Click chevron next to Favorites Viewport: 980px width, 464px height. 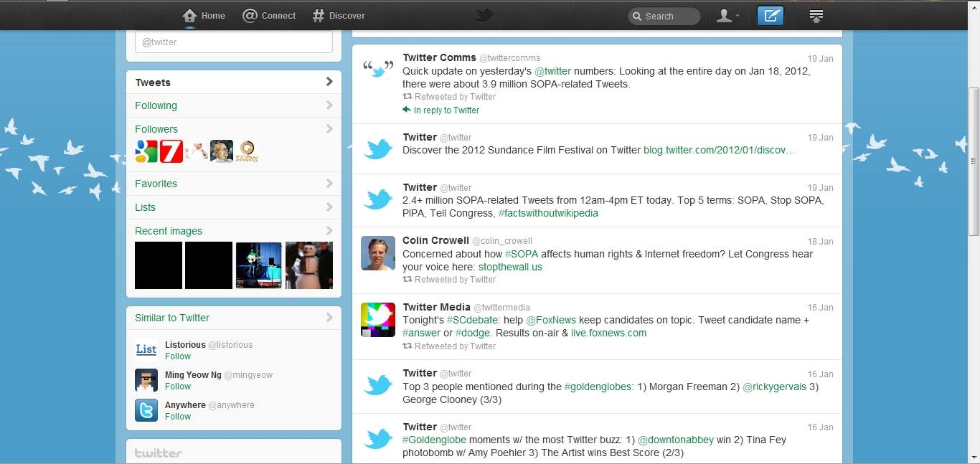click(329, 184)
